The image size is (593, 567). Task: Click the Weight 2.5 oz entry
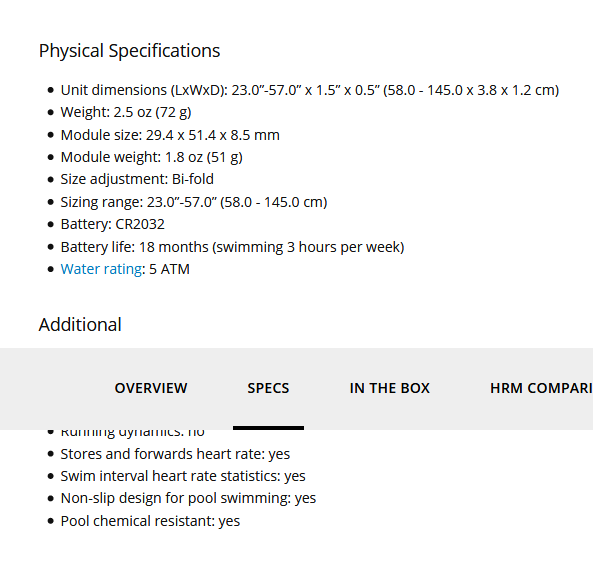(126, 112)
